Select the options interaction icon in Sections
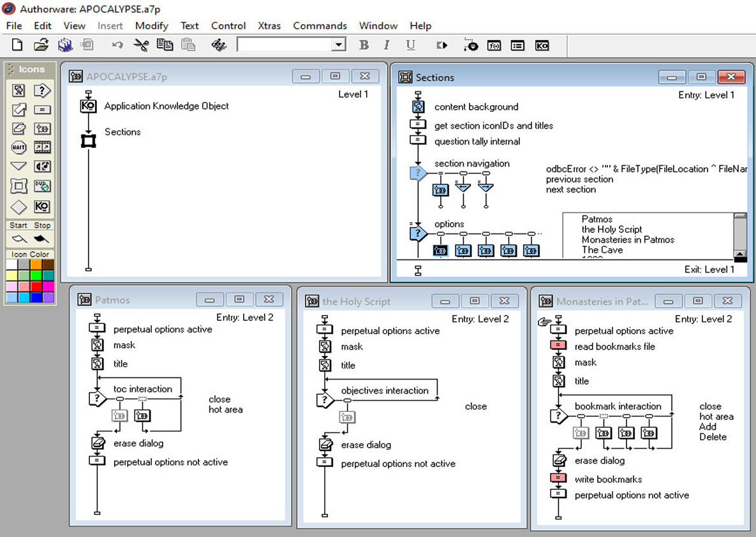This screenshot has height=537, width=756. click(x=418, y=233)
